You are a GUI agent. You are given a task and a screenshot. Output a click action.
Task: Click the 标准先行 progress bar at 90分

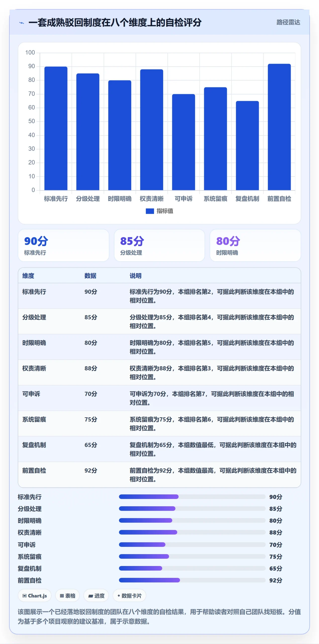(192, 497)
